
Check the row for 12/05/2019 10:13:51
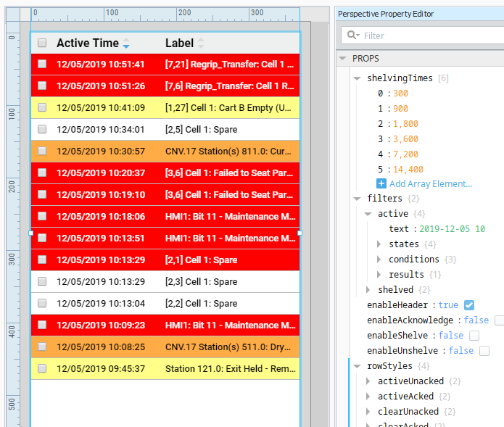[42, 238]
